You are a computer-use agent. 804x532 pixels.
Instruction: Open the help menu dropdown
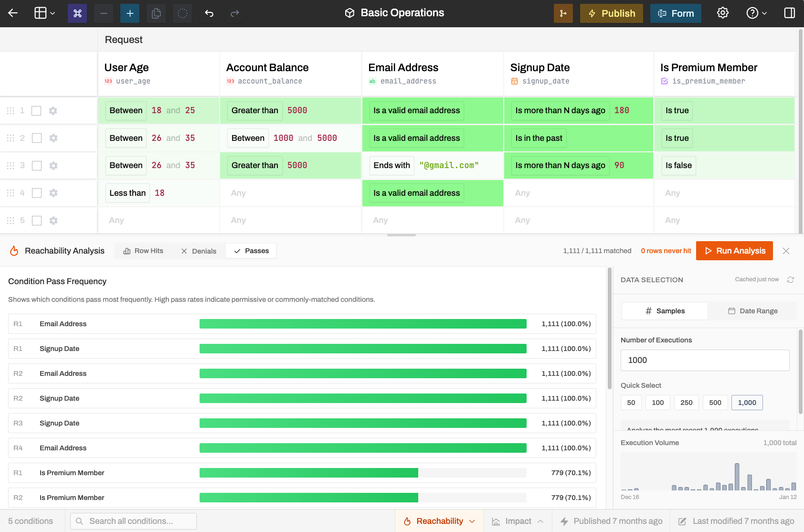pos(757,13)
